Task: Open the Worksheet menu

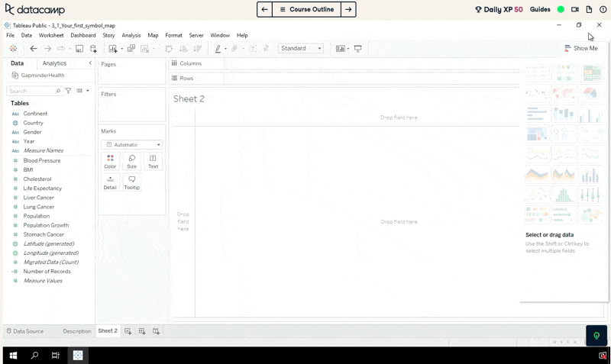Action: [x=51, y=35]
